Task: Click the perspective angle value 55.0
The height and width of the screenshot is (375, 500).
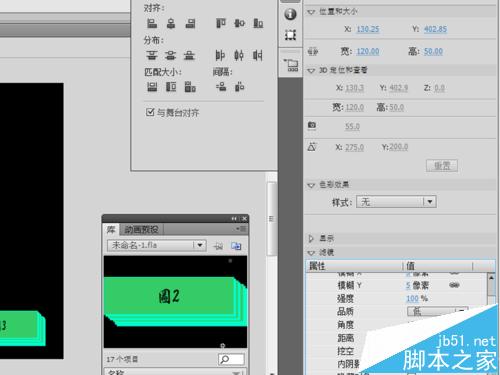Action: coord(352,127)
